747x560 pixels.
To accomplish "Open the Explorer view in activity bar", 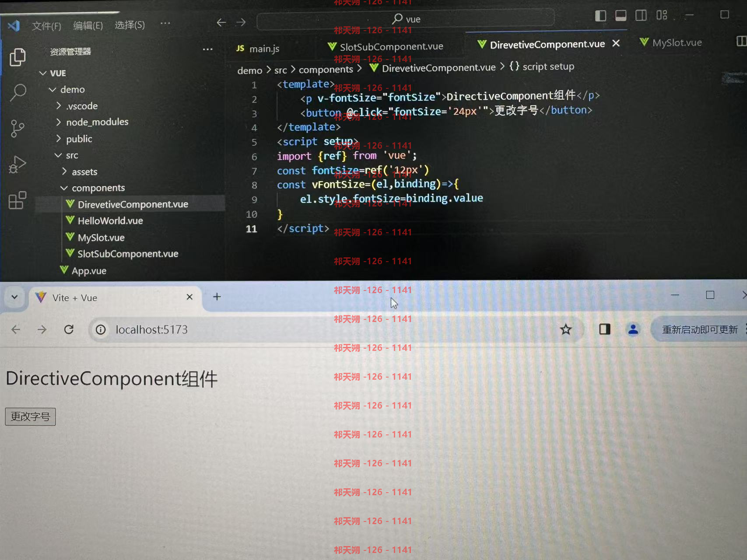I will pyautogui.click(x=18, y=57).
